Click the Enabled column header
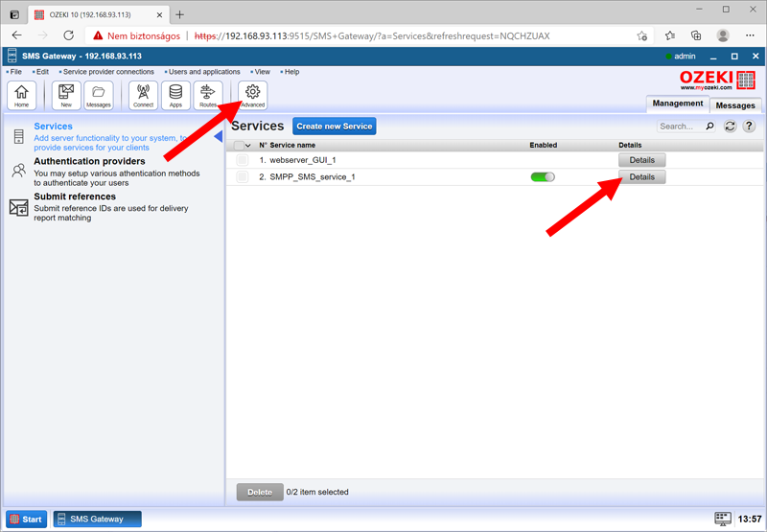This screenshot has height=532, width=767. pyautogui.click(x=543, y=146)
